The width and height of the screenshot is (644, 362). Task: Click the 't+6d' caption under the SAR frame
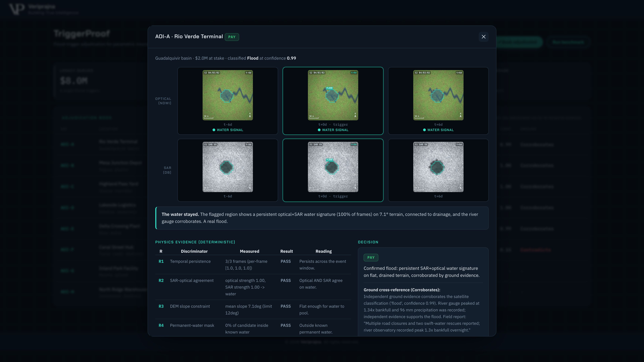click(x=438, y=196)
